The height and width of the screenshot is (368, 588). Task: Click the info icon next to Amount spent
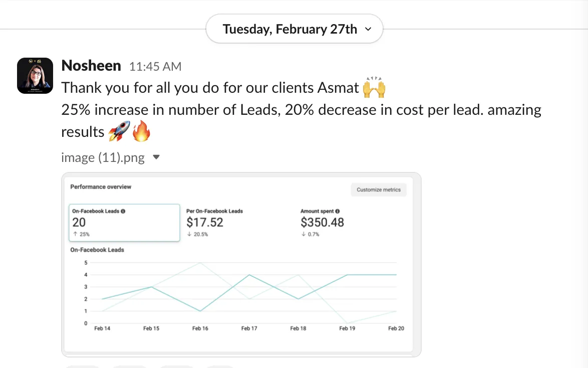(337, 211)
